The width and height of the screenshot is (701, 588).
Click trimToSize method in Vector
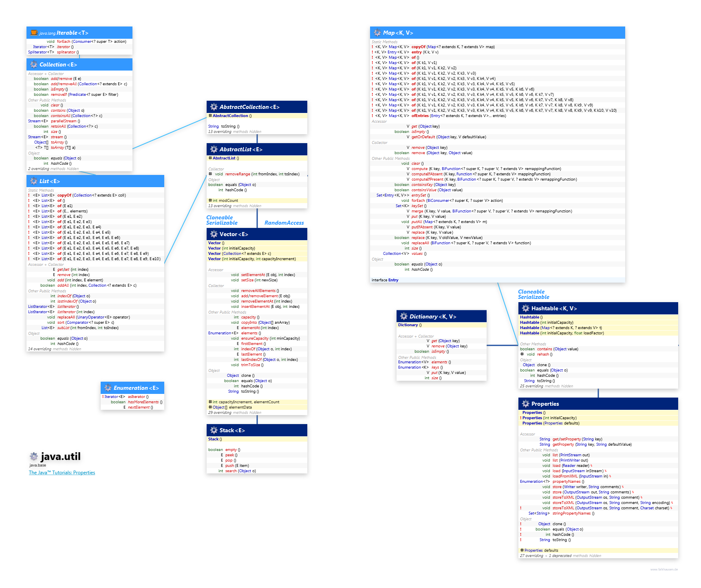251,365
